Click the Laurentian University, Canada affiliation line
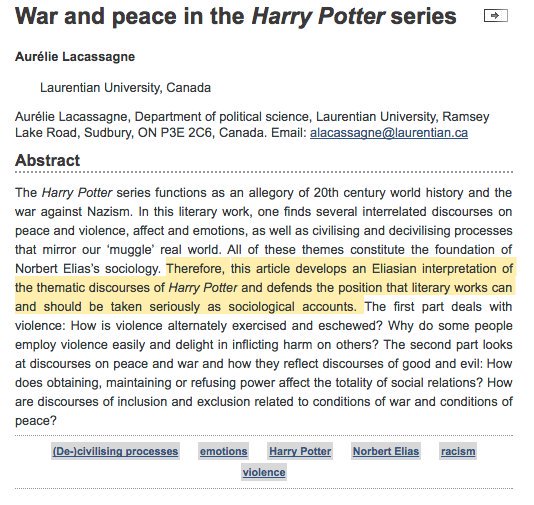Image resolution: width=534 pixels, height=505 pixels. coord(125,88)
